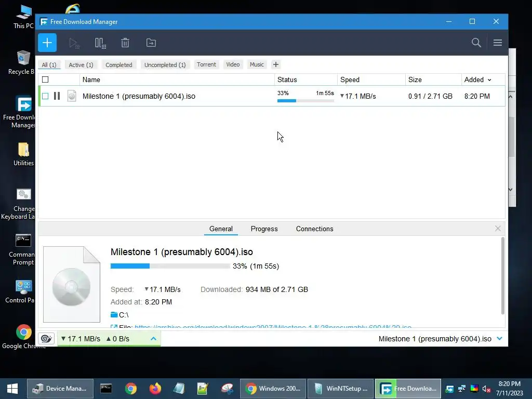Add a new filter tag with plus

pos(276,64)
